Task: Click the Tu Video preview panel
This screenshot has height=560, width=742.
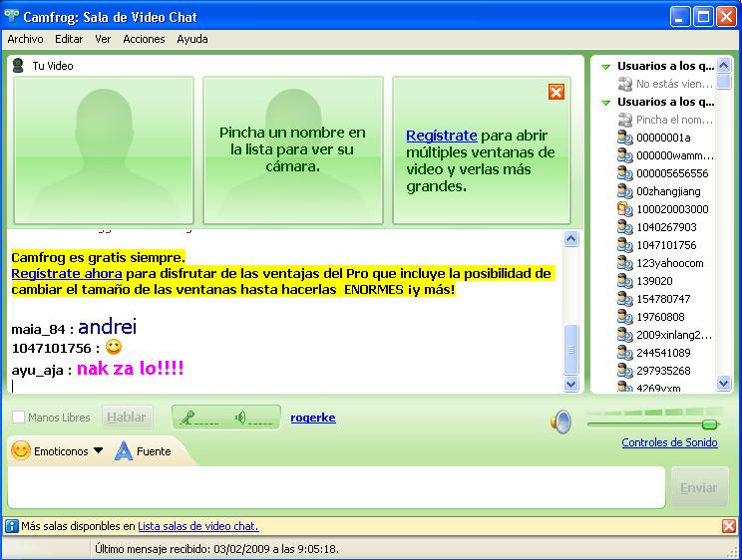Action: pyautogui.click(x=104, y=149)
